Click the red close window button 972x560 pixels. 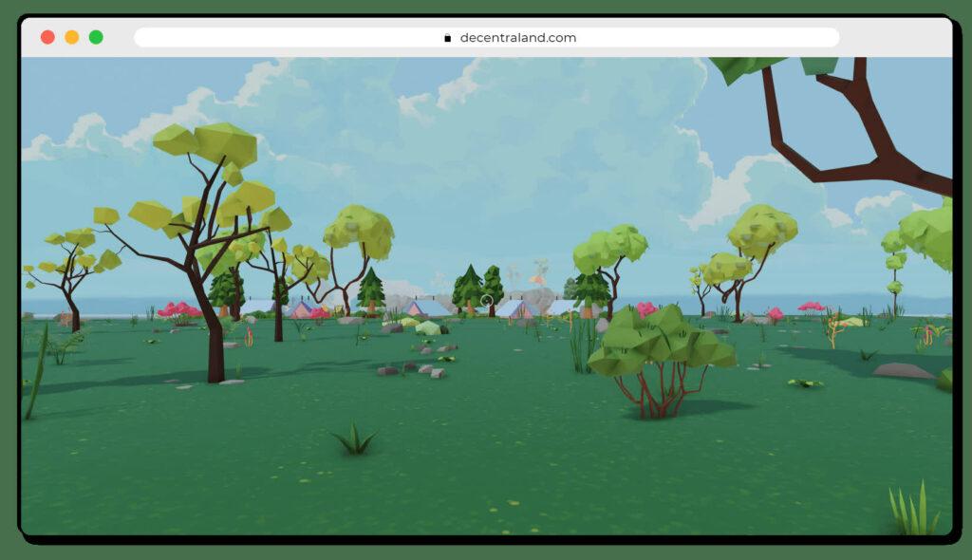(47, 37)
